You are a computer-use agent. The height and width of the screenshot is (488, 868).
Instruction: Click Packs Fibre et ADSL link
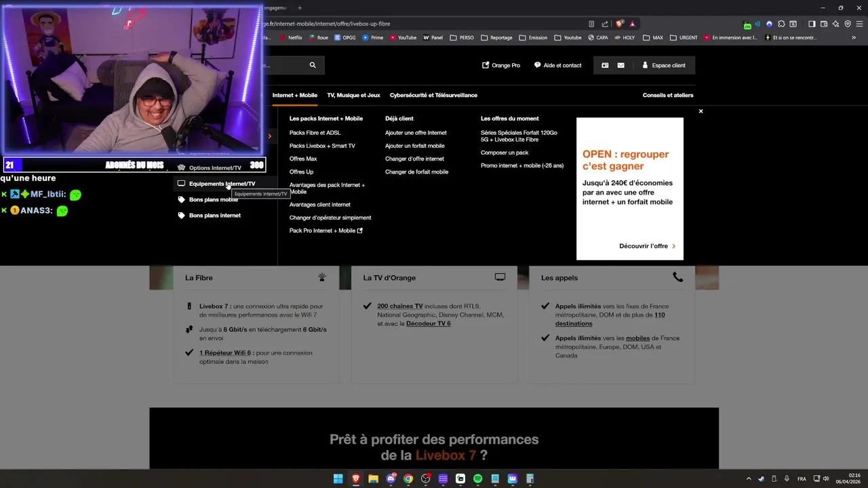315,133
